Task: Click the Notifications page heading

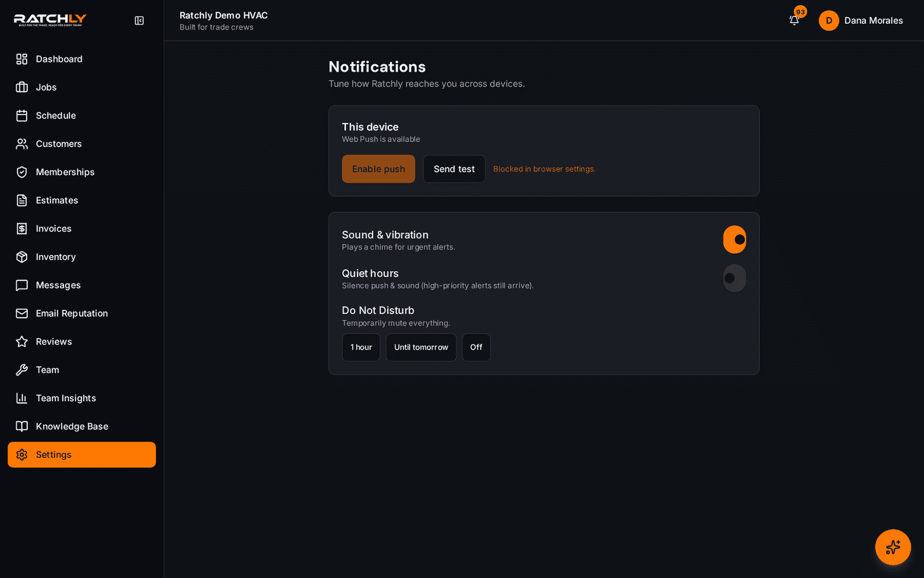Action: (x=377, y=67)
